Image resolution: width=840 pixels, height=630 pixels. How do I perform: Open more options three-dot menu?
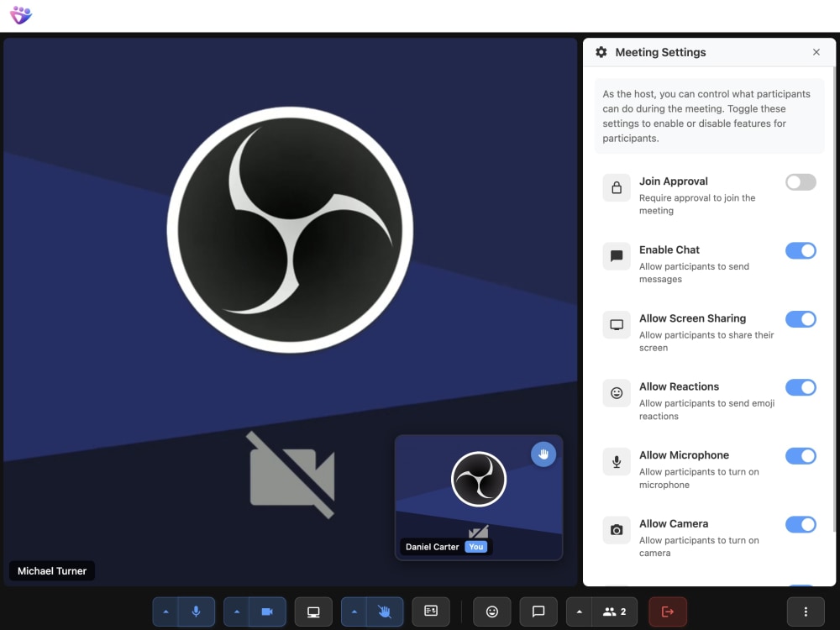(x=806, y=612)
